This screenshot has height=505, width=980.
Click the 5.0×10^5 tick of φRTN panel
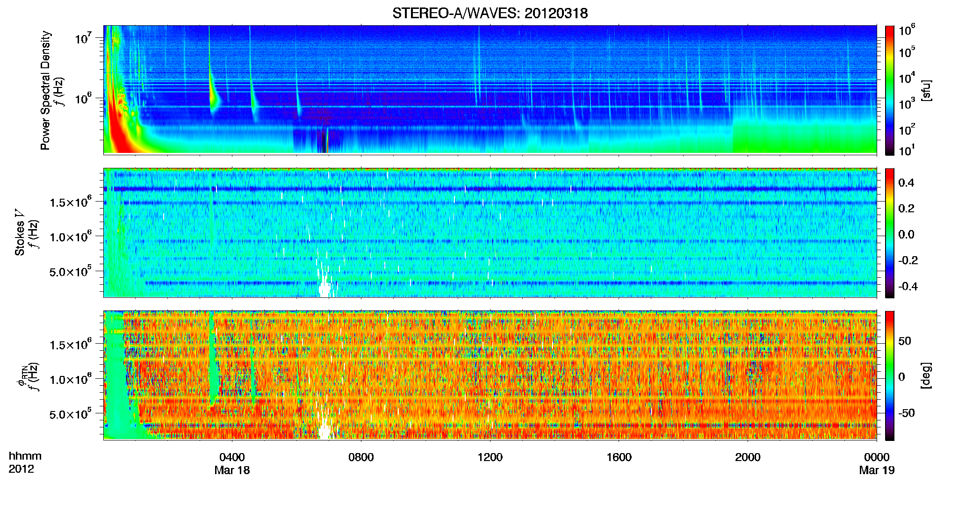[71, 414]
